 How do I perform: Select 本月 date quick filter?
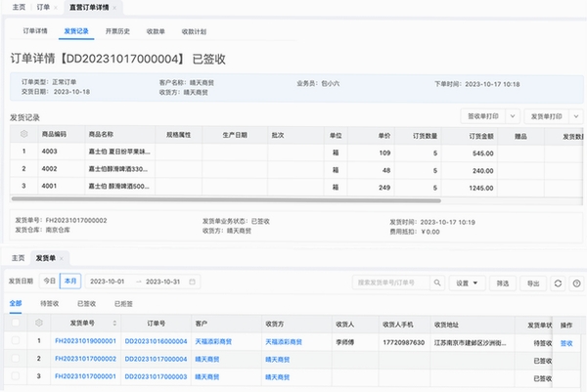tap(70, 281)
